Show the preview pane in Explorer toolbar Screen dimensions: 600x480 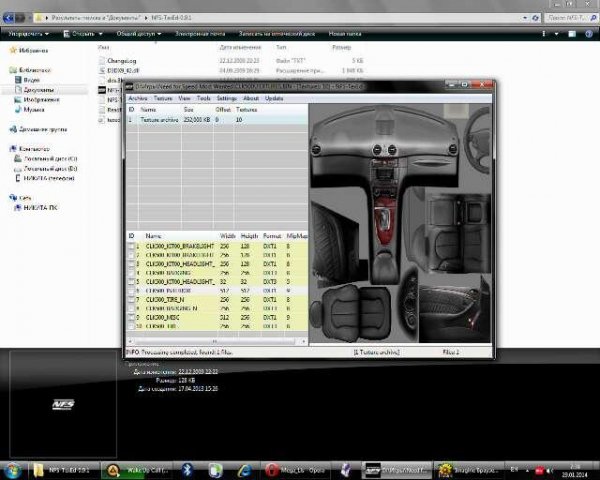click(x=572, y=34)
